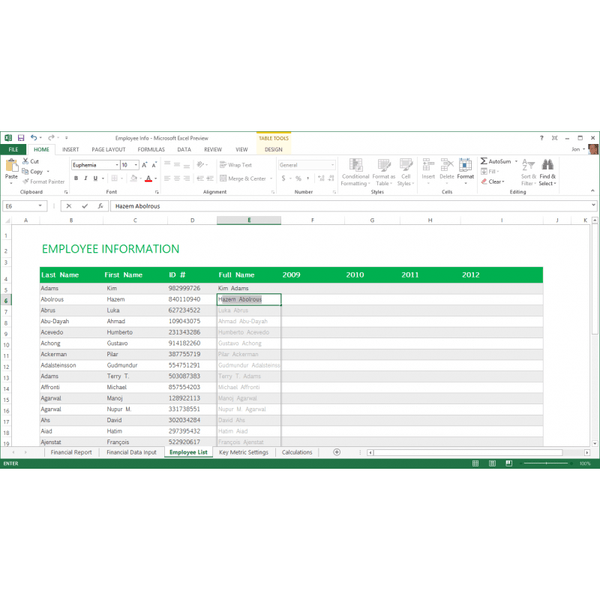Screen dimensions: 600x600
Task: Open the Euphemia font name dropdown
Action: (x=115, y=165)
